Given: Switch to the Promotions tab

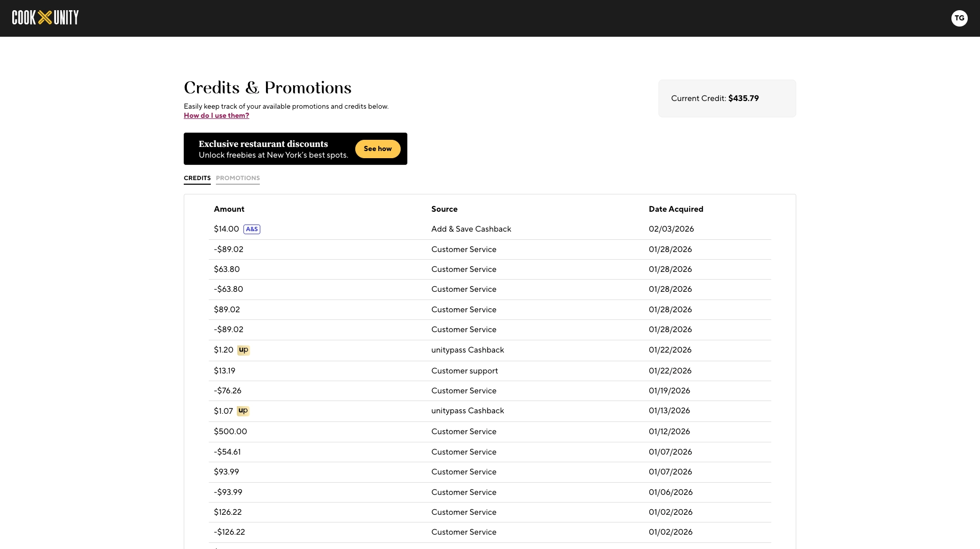Looking at the screenshot, I should click(238, 178).
